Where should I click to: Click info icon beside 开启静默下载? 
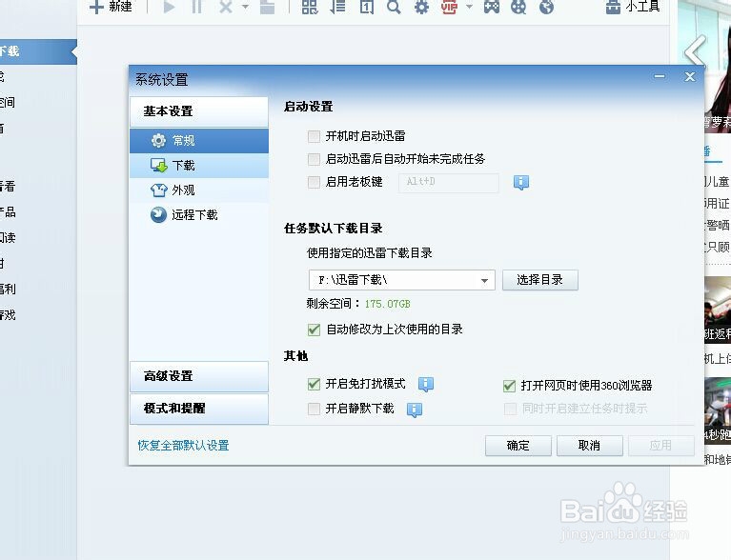point(415,410)
